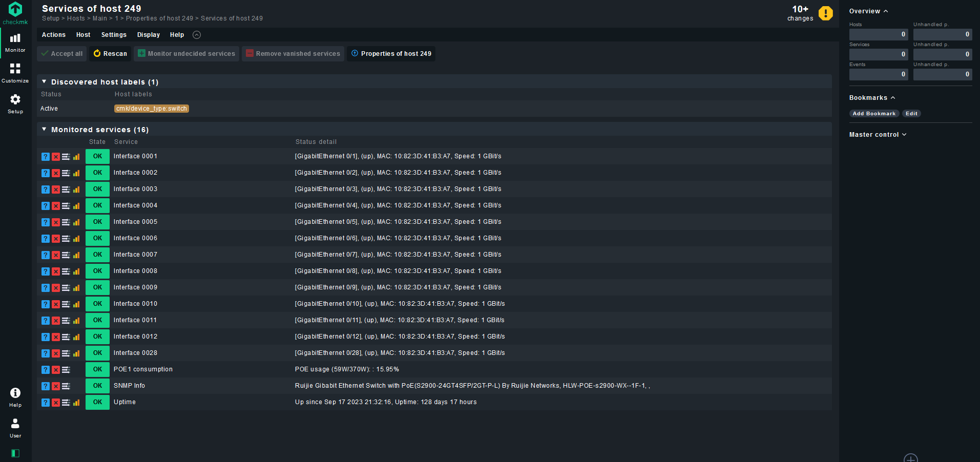Image resolution: width=980 pixels, height=462 pixels.
Task: Open Properties of host 249
Action: (391, 53)
